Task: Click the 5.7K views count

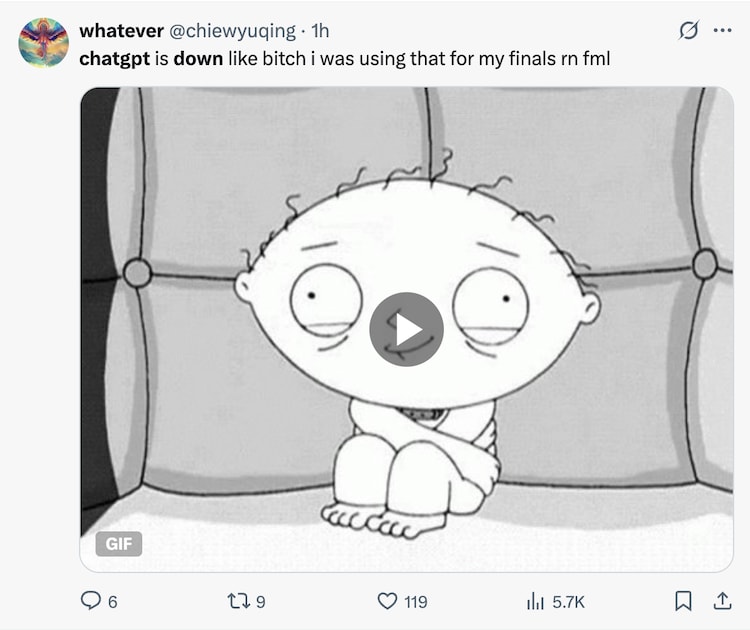Action: [568, 602]
